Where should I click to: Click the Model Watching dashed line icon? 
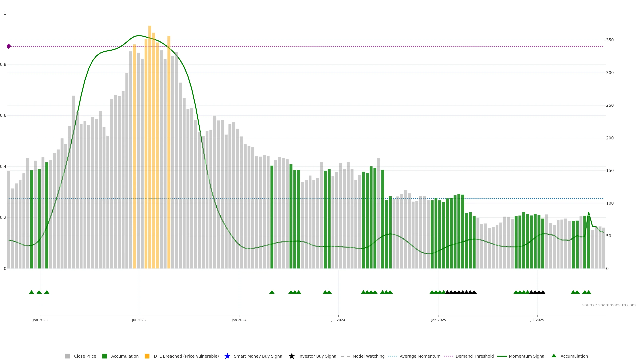tap(345, 356)
